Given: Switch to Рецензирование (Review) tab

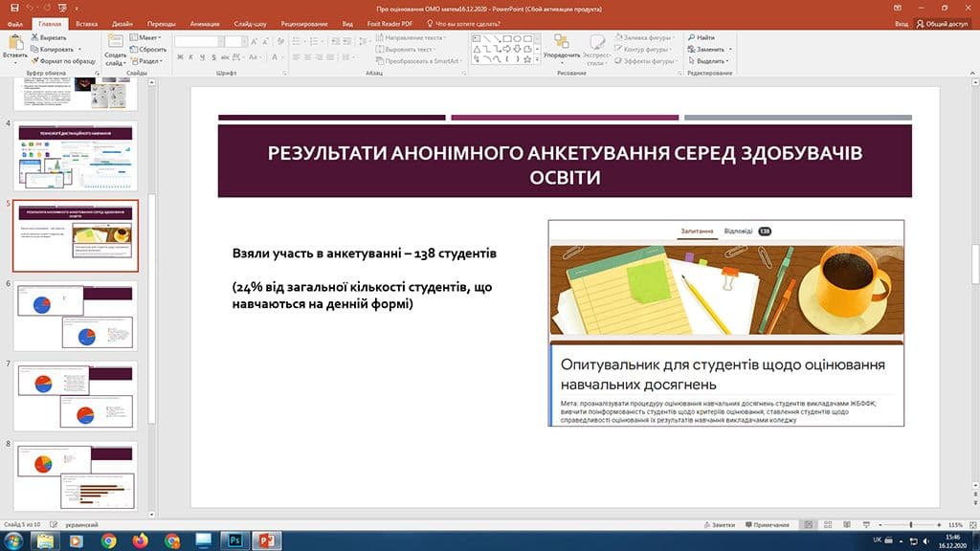Looking at the screenshot, I should click(x=304, y=24).
